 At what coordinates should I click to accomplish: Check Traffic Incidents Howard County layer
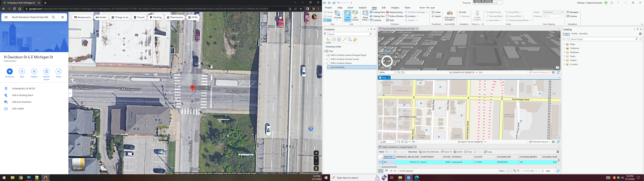329,59
